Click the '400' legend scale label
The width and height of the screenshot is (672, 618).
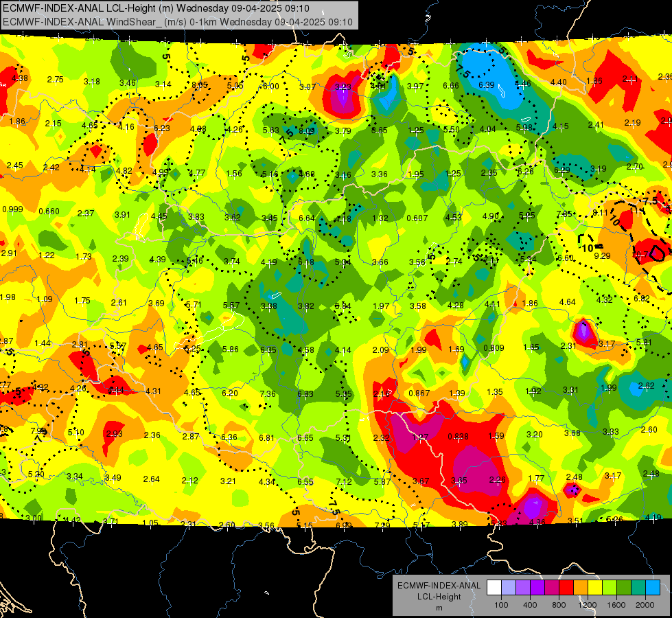tap(530, 605)
